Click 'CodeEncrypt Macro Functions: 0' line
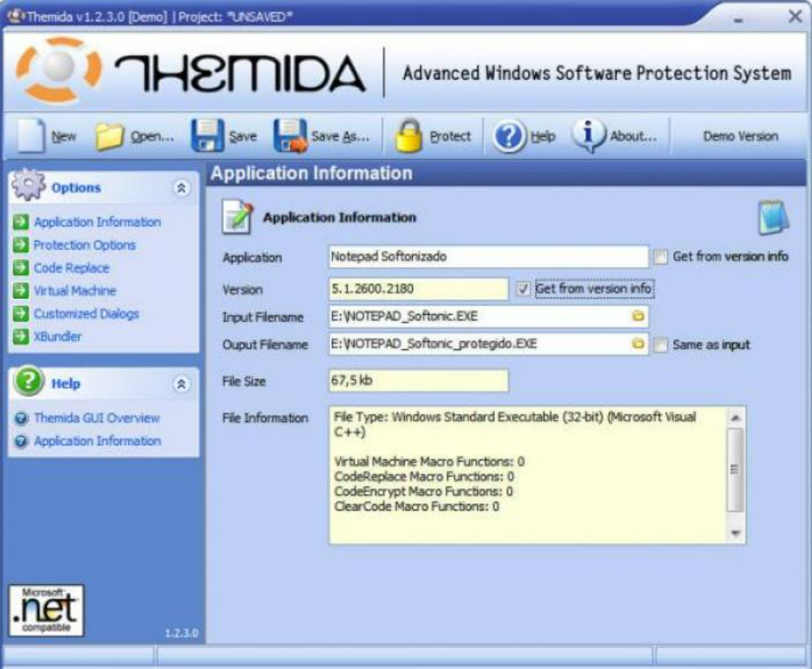This screenshot has width=812, height=669. 424,492
